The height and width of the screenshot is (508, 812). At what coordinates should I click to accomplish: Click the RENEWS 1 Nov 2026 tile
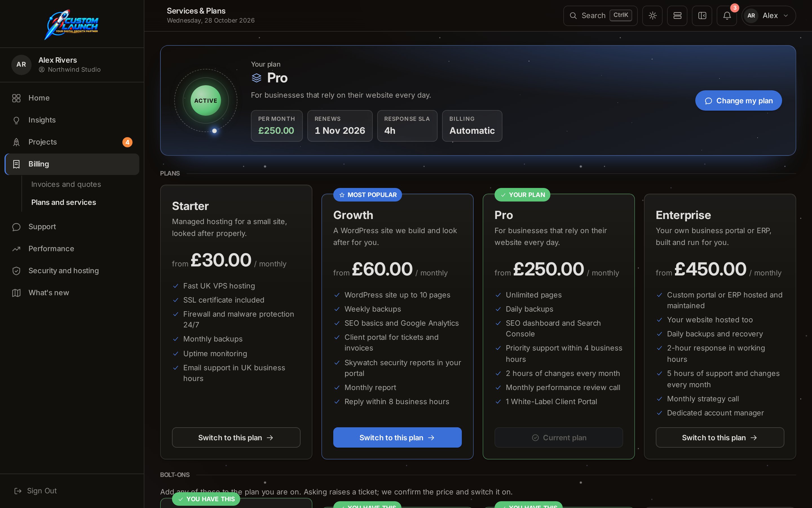coord(340,126)
